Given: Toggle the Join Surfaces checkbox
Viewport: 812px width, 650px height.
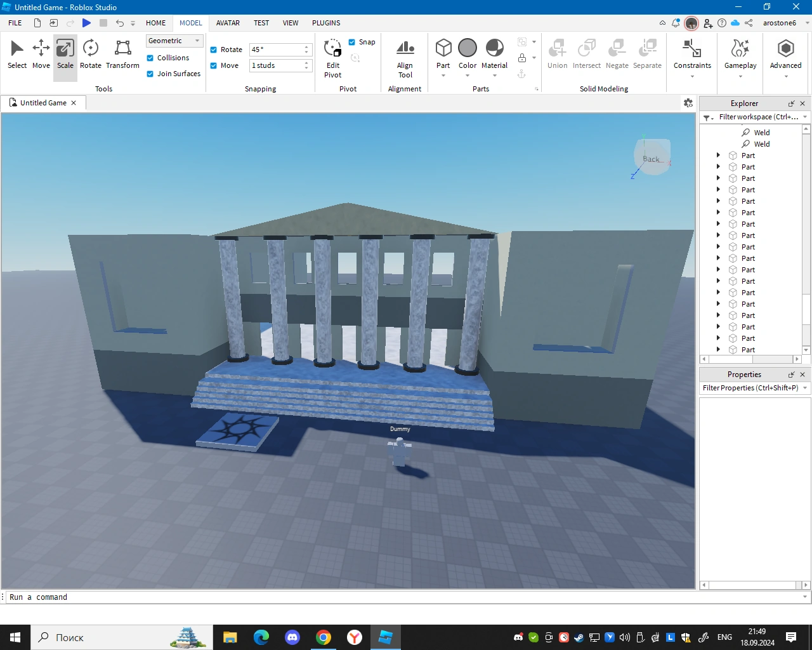Looking at the screenshot, I should pyautogui.click(x=150, y=74).
